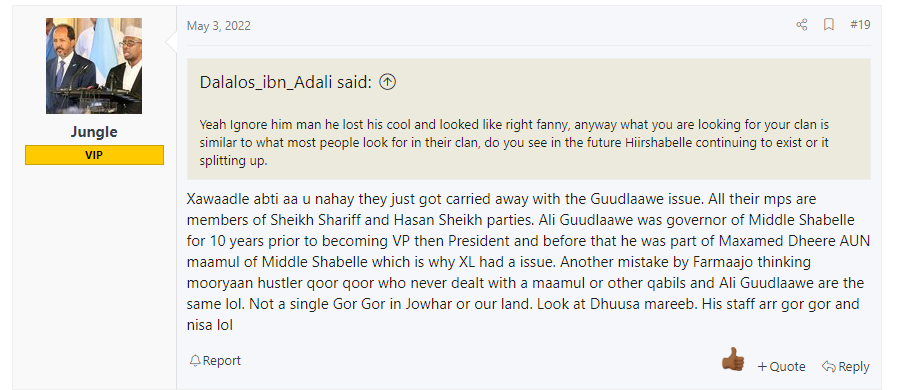Open Jungle's avatar picture
This screenshot has height=390, width=899.
(94, 66)
